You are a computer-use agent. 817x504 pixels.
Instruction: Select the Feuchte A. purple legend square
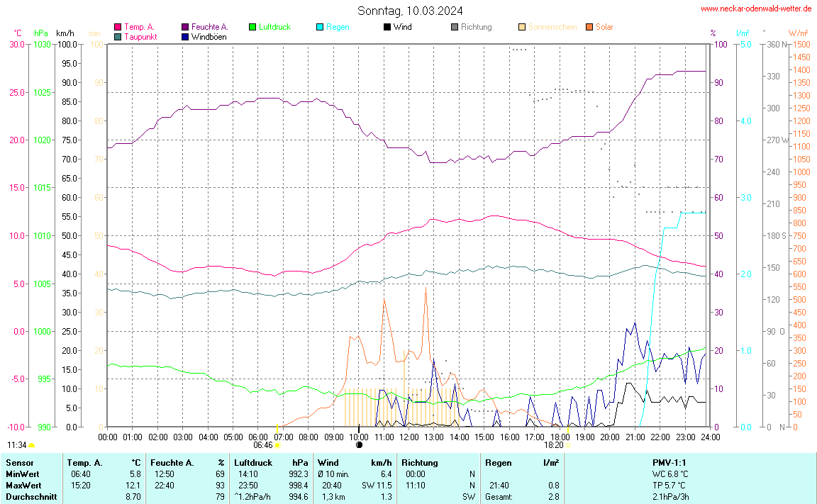click(x=186, y=27)
